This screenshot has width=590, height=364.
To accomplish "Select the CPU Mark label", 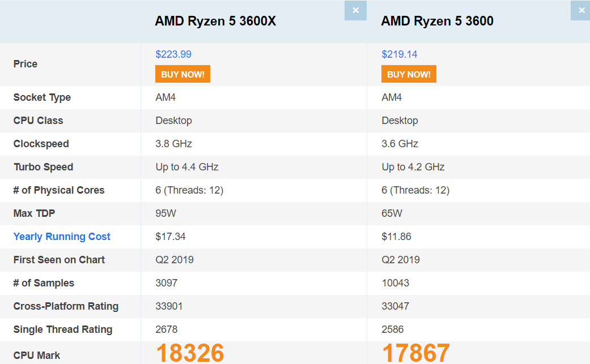I will click(36, 356).
